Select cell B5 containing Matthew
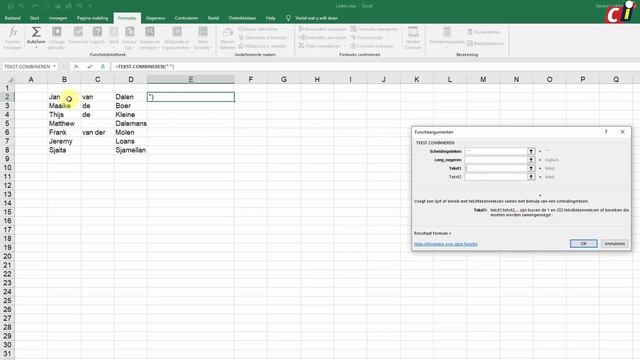 coord(64,123)
